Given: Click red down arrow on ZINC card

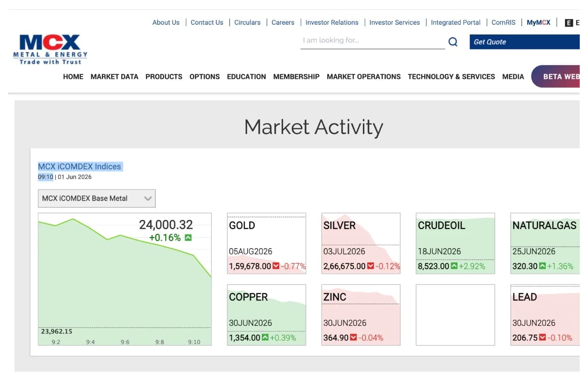Looking at the screenshot, I should pos(353,338).
